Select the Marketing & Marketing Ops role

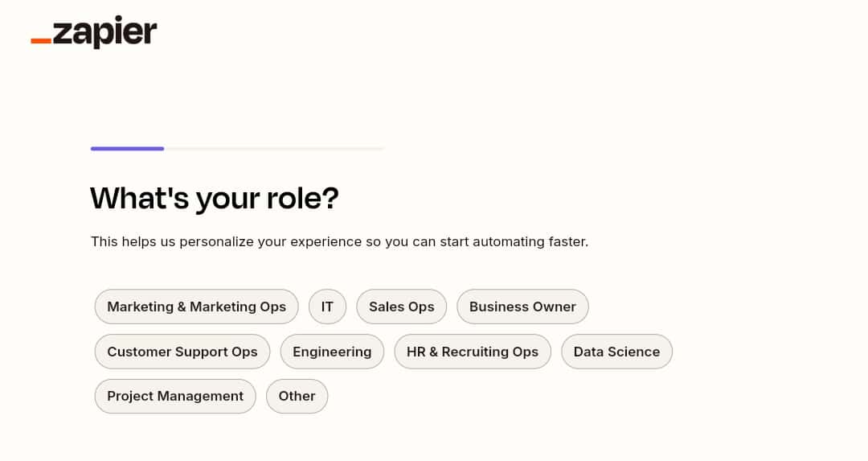tap(197, 307)
